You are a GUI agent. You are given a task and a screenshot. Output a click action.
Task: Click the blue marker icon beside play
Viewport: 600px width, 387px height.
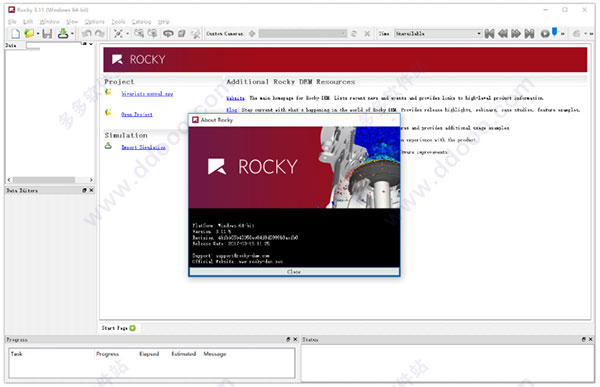tap(554, 32)
